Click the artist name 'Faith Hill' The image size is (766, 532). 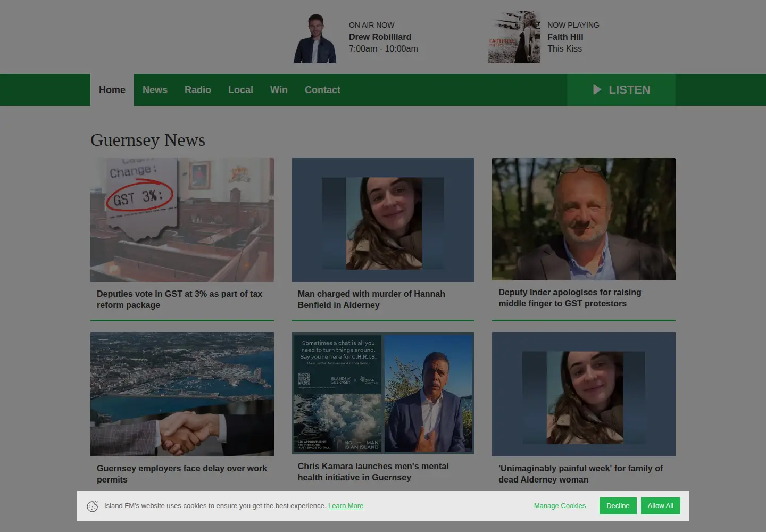pos(565,37)
